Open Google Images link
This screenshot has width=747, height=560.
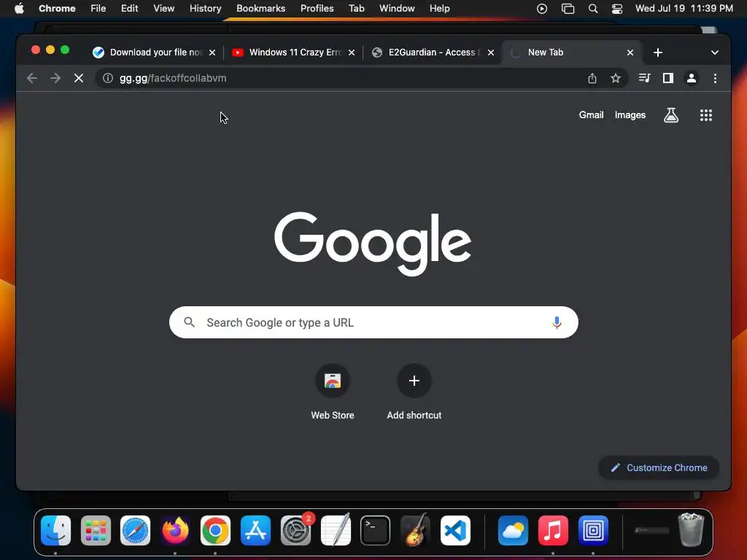pos(630,114)
